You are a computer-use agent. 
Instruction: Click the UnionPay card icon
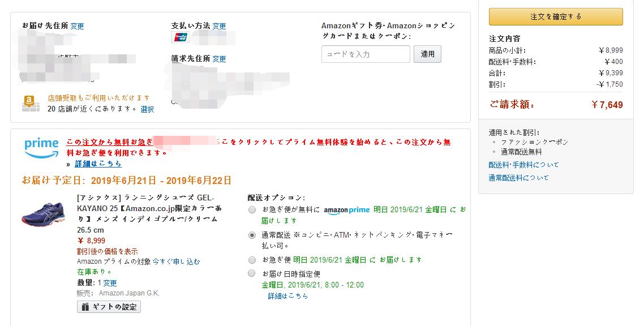click(181, 37)
